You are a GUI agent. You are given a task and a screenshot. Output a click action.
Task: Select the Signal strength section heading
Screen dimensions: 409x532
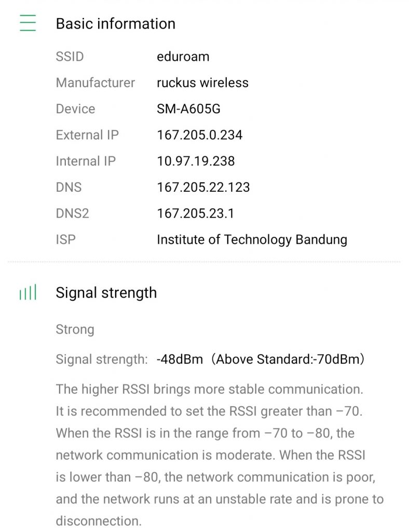(106, 293)
